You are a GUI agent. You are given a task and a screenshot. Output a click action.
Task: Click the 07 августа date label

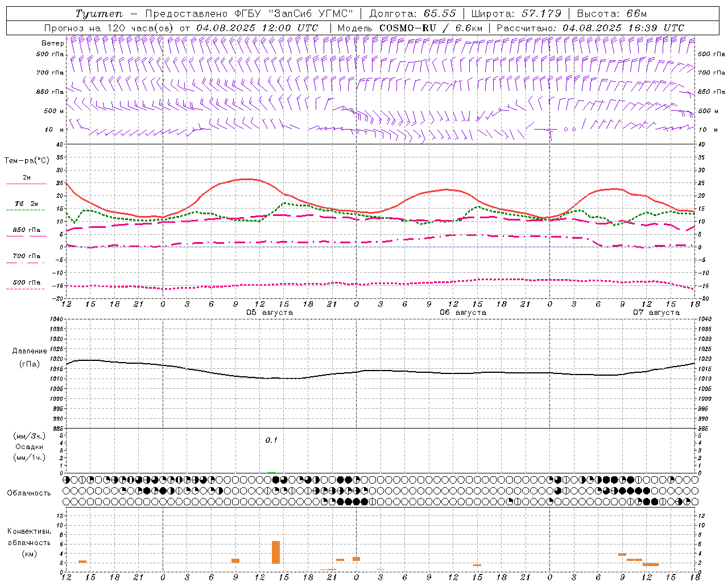(x=656, y=313)
